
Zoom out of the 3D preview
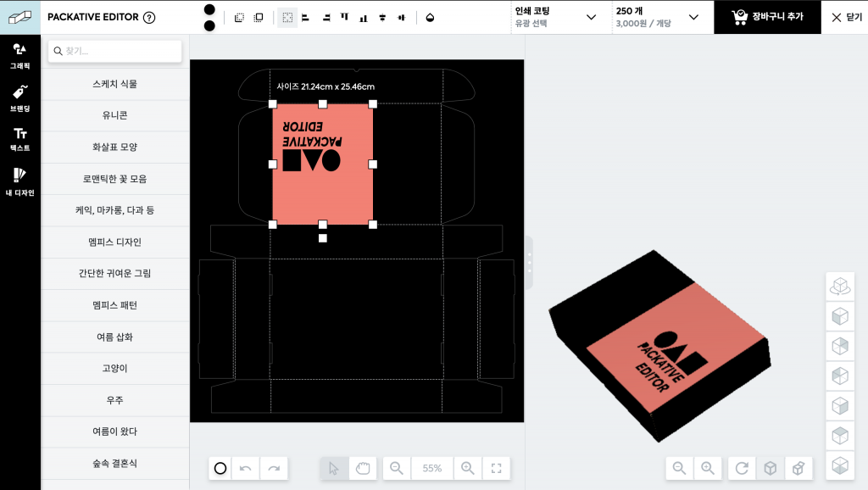[679, 469]
